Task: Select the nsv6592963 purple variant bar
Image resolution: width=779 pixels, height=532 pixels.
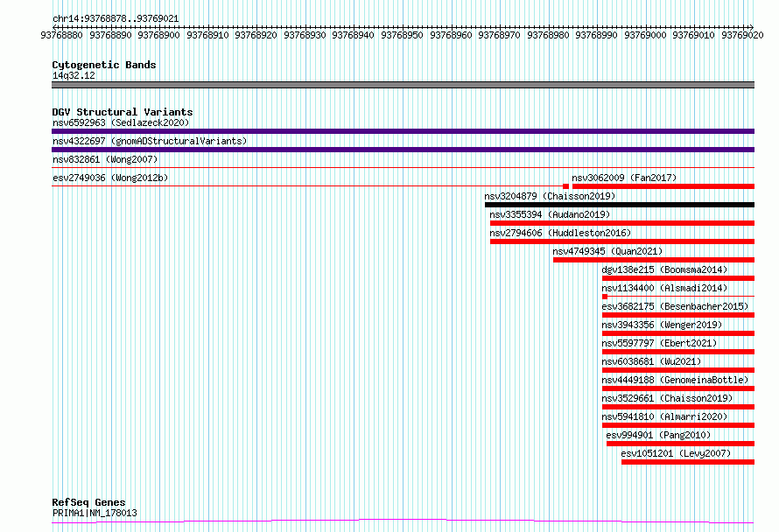Action: (x=403, y=131)
